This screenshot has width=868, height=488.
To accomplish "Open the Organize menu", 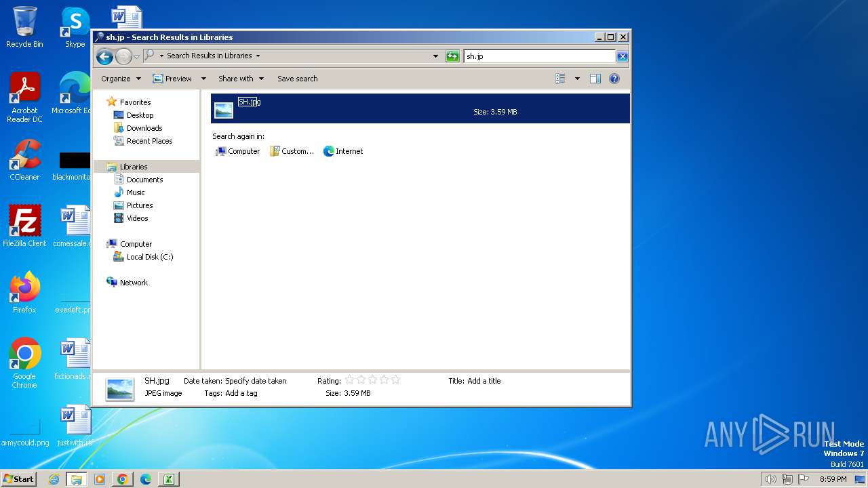I will [121, 79].
